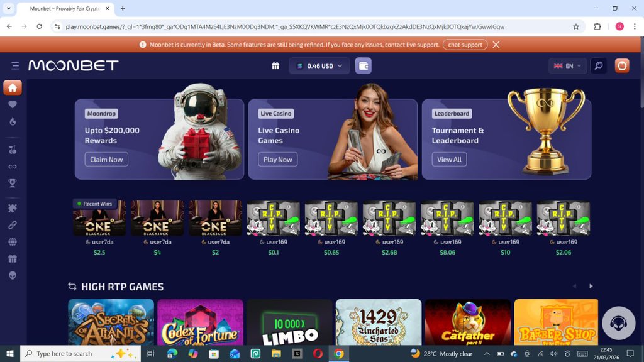Click the next arrow on High RTP games
The width and height of the screenshot is (644, 362).
[x=591, y=285]
